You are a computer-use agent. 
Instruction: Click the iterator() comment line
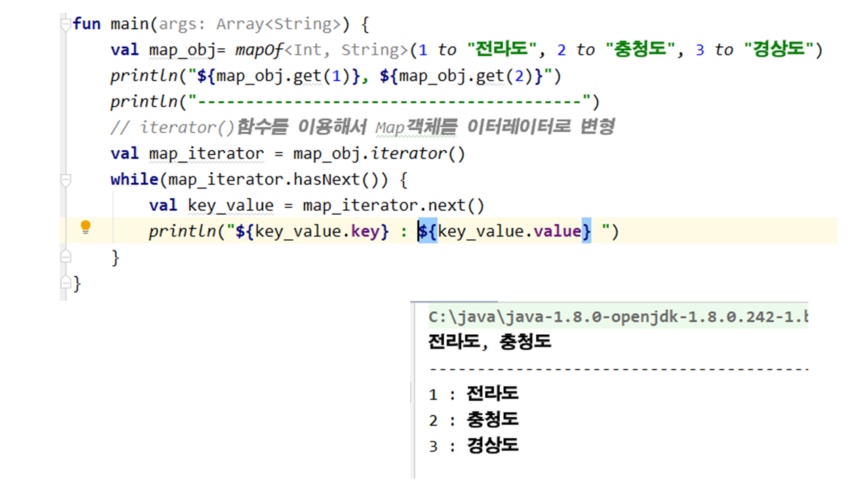362,127
